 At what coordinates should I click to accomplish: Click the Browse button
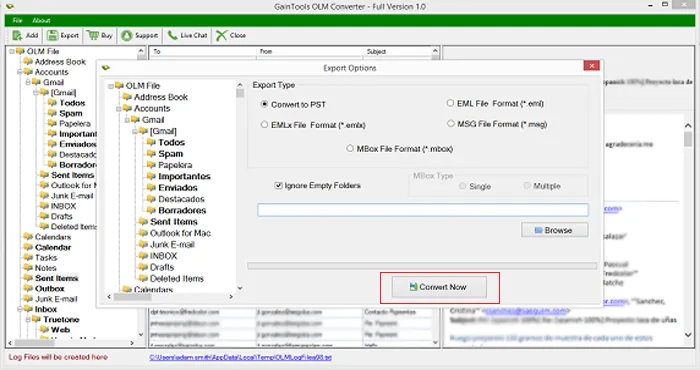[x=554, y=230]
